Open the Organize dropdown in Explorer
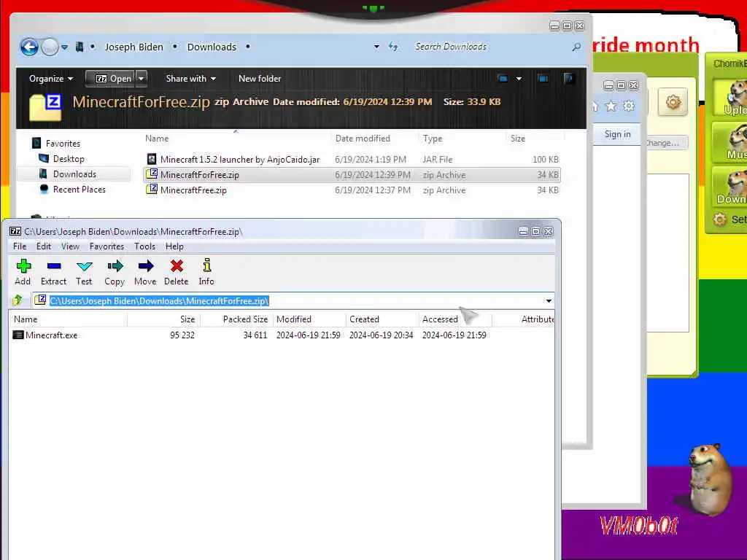Viewport: 747px width, 560px height. click(x=50, y=79)
